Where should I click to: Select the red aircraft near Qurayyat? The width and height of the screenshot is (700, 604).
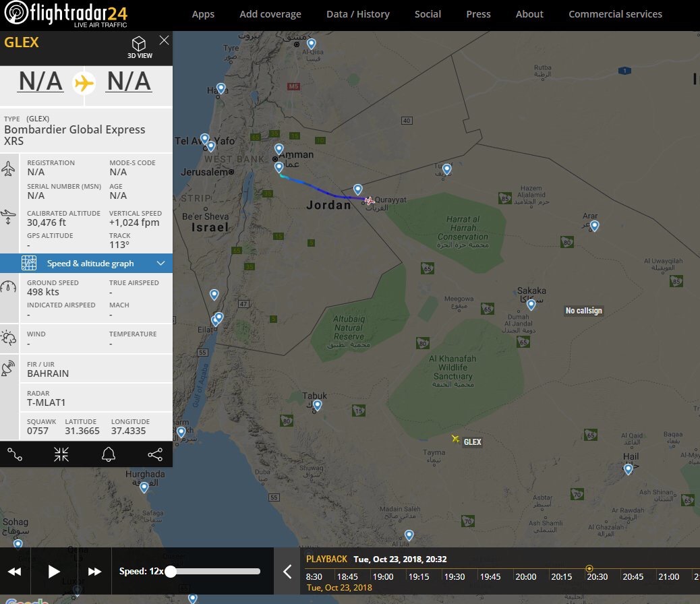point(369,201)
